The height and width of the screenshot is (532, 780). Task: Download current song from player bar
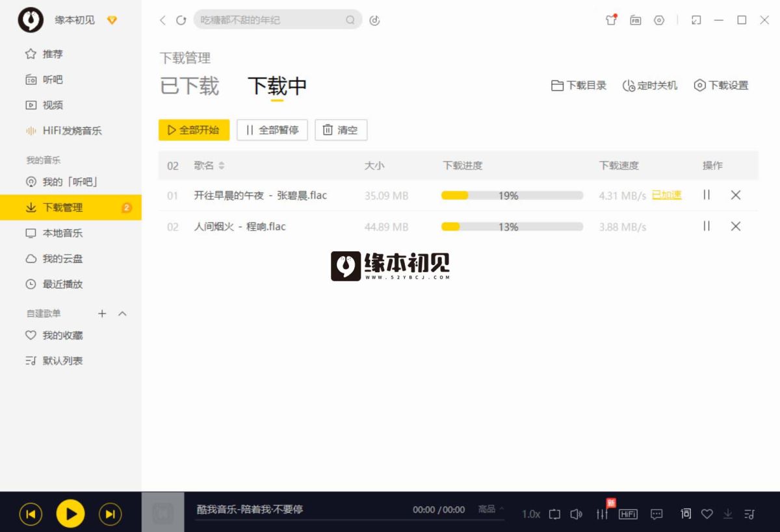(x=728, y=514)
